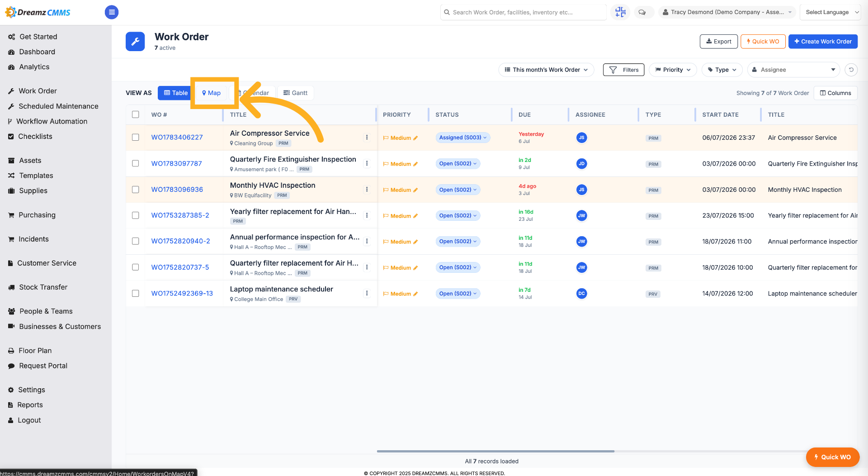Click the horizontal table scrollbar
Viewport: 868px width, 476px height.
[x=495, y=451]
